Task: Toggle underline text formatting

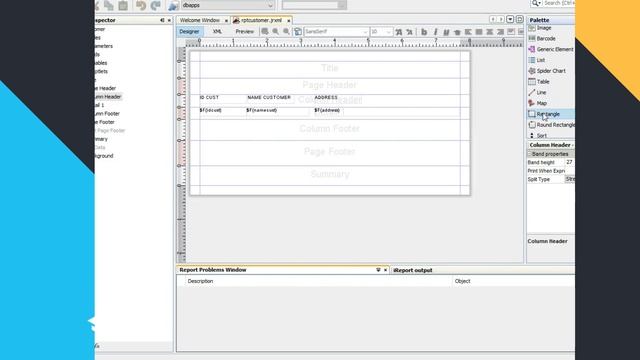Action: pyautogui.click(x=446, y=32)
